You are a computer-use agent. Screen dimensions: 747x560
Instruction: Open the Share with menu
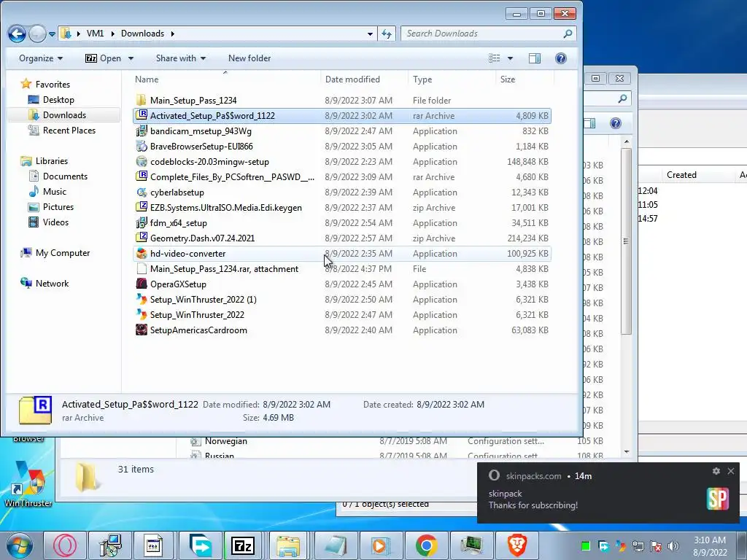point(181,58)
